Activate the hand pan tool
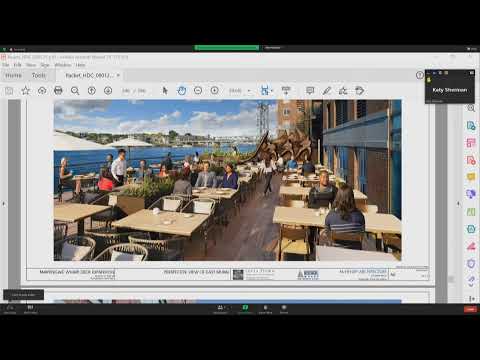The image size is (480, 360). point(182,91)
